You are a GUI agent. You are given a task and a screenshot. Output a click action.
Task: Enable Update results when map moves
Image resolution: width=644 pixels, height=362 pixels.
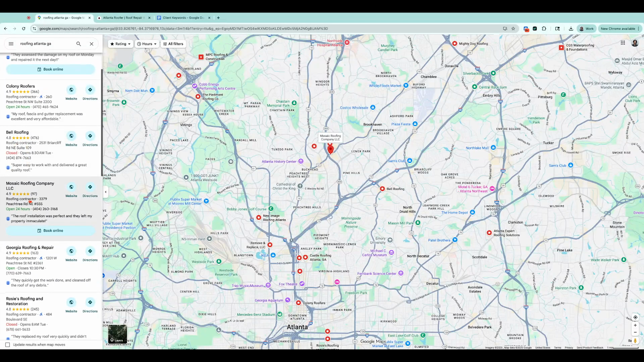pos(8,345)
